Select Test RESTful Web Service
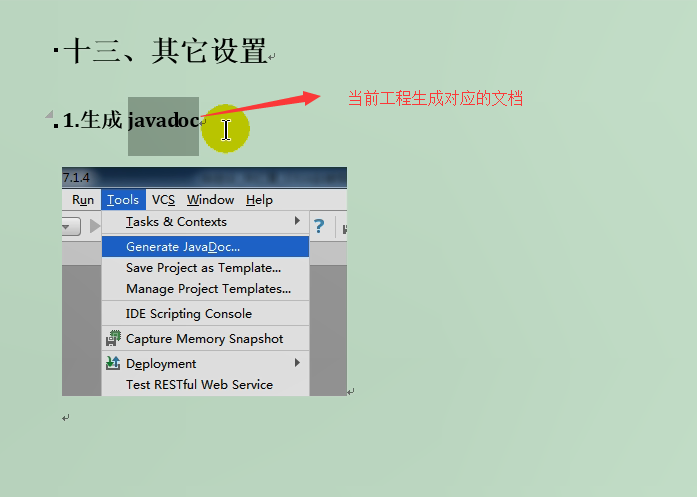The image size is (697, 497). click(x=205, y=385)
